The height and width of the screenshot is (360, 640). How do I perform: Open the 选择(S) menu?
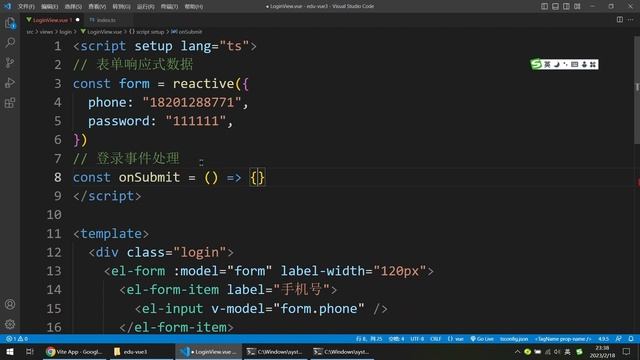[x=73, y=7]
